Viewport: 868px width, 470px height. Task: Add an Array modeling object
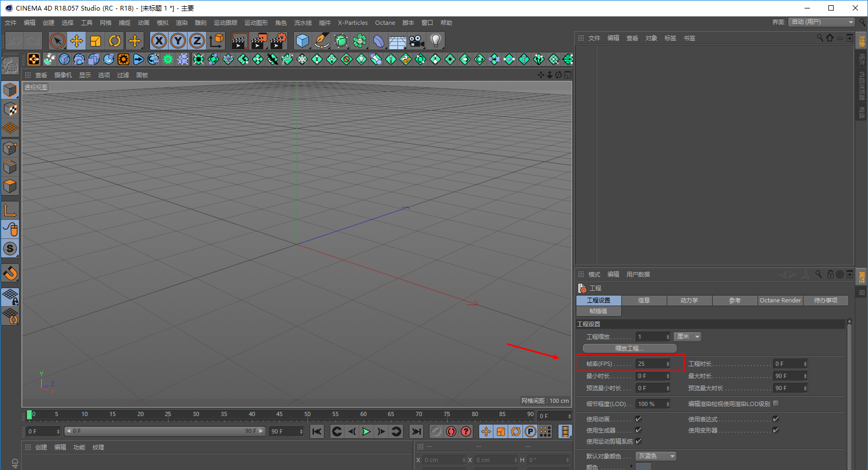[x=360, y=41]
